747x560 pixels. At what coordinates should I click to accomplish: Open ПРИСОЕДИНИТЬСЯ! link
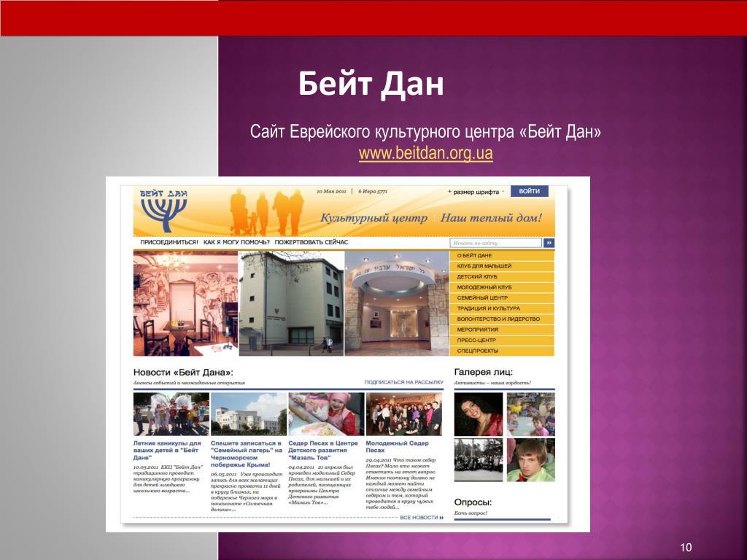click(169, 242)
